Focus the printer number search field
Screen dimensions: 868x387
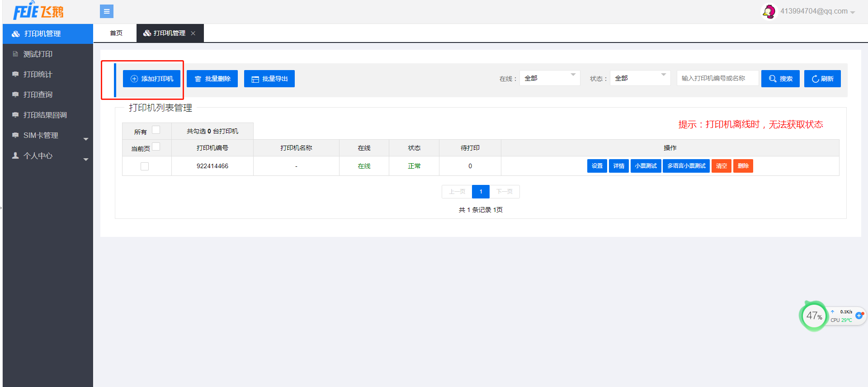tap(717, 78)
